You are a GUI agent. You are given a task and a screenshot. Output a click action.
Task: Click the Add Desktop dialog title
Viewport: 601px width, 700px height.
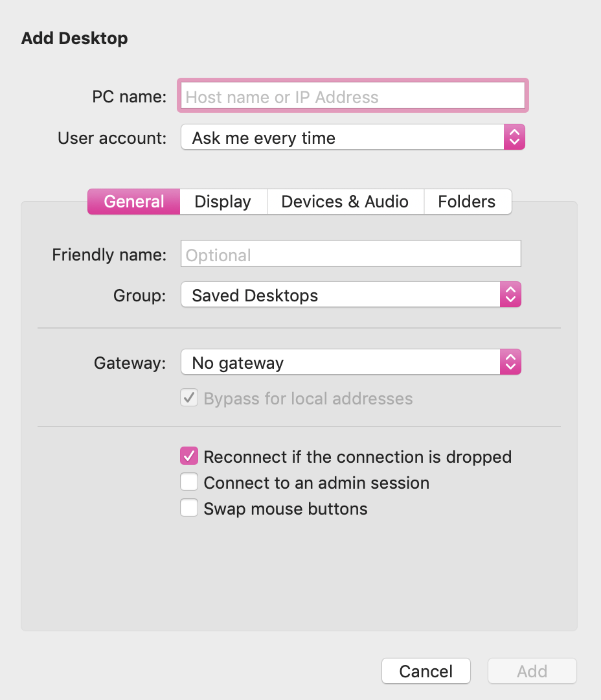pyautogui.click(x=74, y=38)
